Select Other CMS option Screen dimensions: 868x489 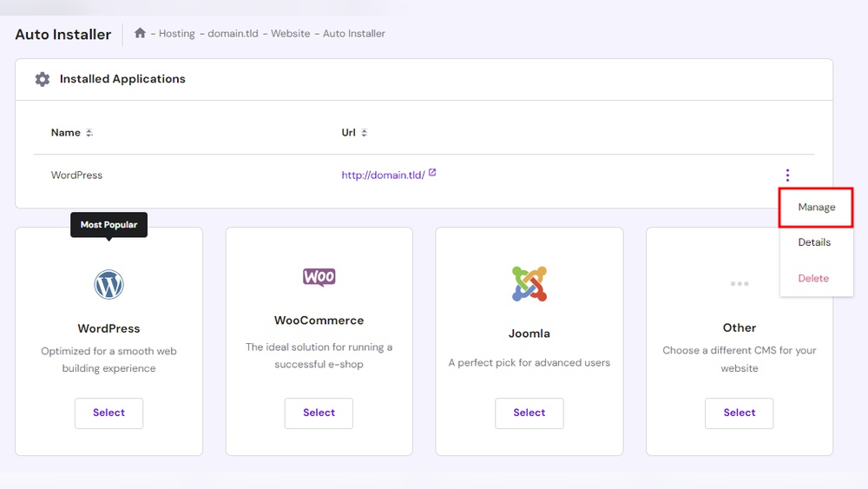coord(739,413)
